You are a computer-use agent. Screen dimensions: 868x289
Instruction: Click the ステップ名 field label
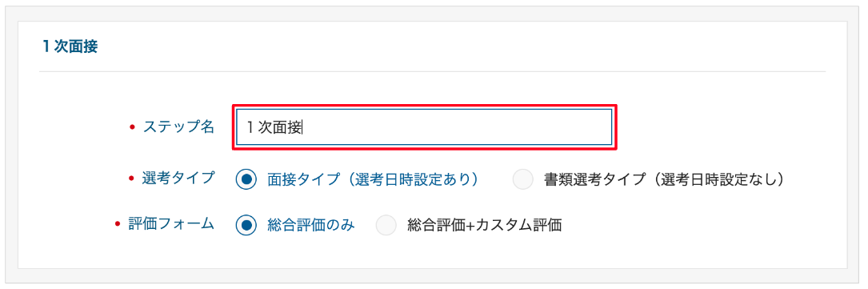pos(178,126)
